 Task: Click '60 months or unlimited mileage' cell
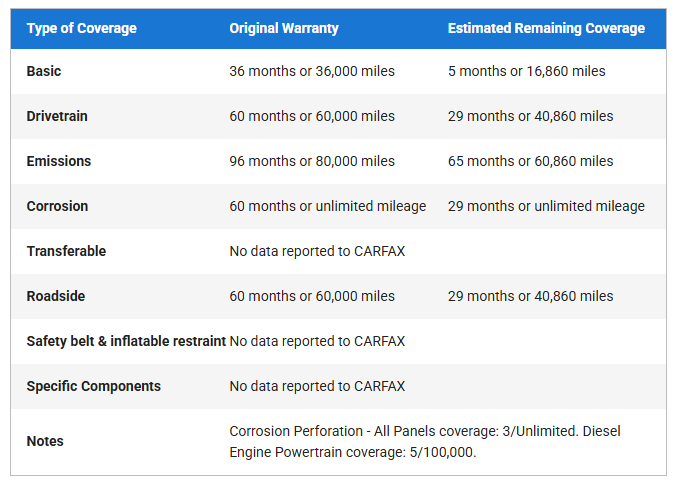tap(328, 206)
